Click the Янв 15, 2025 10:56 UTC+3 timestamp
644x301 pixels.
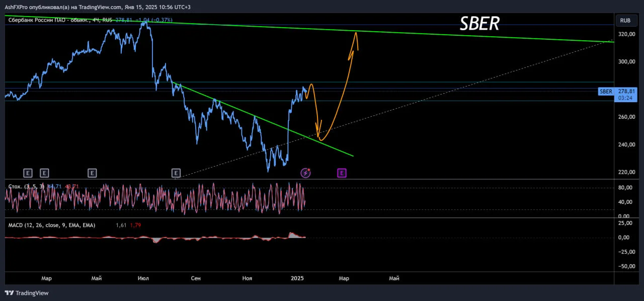point(158,7)
